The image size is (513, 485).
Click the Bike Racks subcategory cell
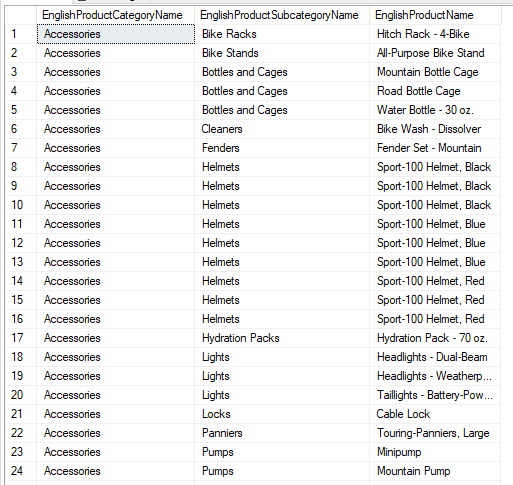(x=282, y=34)
